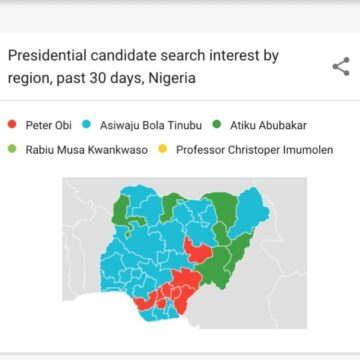
Task: Click the share icon beside the title
Action: (341, 66)
